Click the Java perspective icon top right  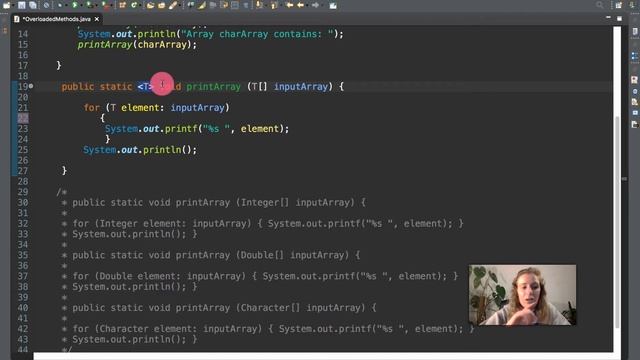pos(632,5)
